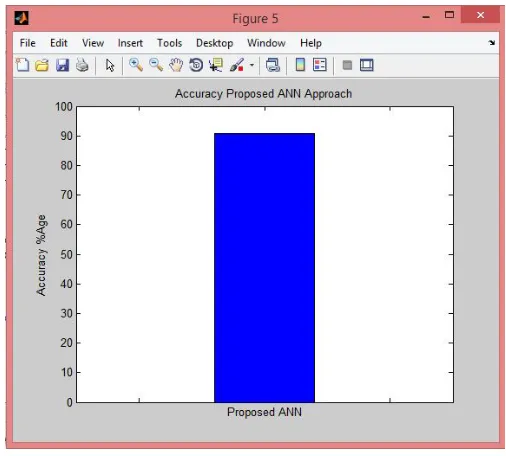Open the Help menu

tap(311, 43)
